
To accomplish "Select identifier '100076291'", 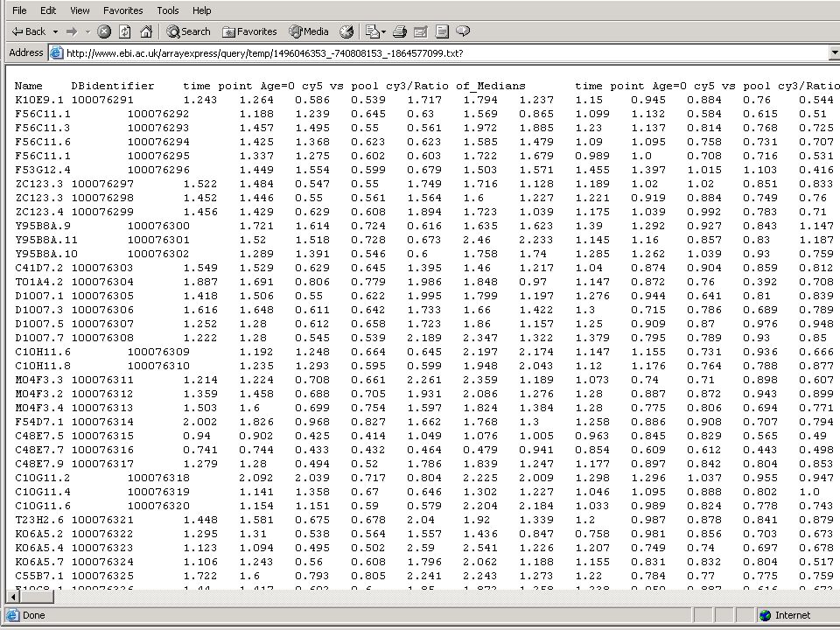I will pyautogui.click(x=102, y=100).
